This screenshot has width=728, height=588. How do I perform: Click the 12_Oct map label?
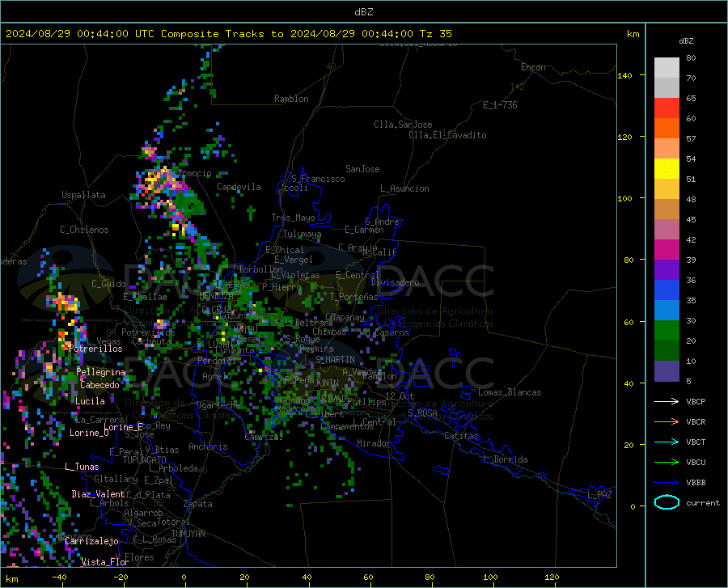point(400,396)
